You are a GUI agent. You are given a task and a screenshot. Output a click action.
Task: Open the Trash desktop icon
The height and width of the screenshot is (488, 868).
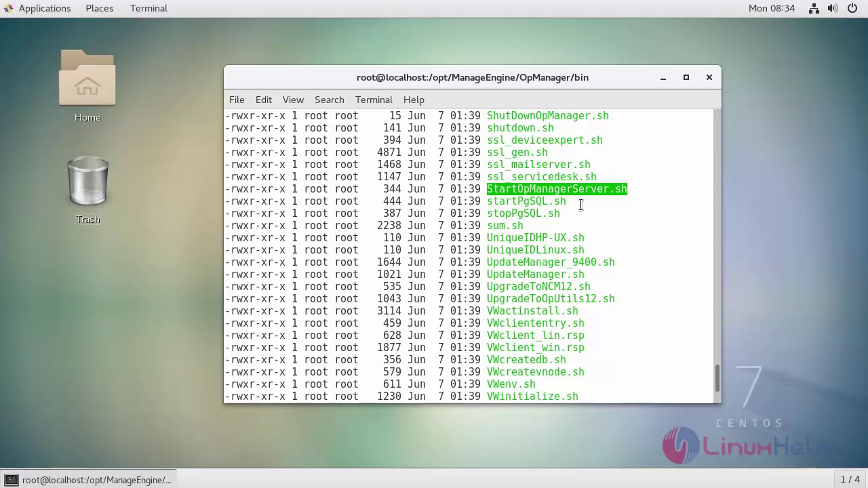click(87, 182)
